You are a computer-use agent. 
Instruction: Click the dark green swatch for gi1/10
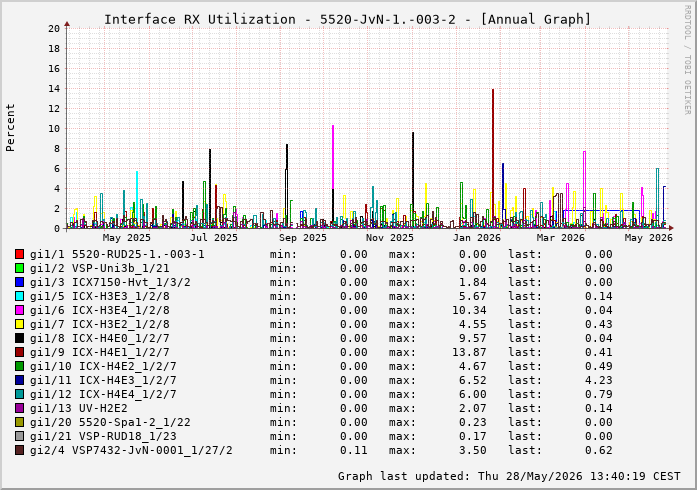point(19,366)
